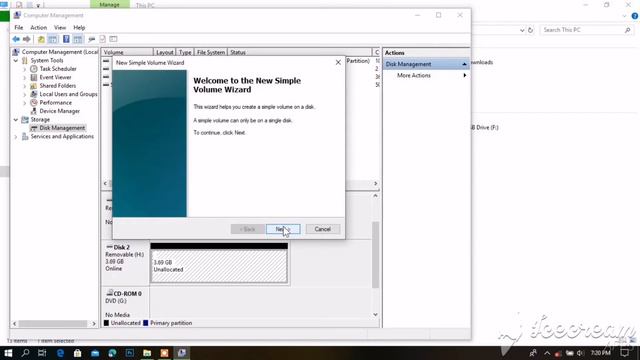The image size is (640, 360).
Task: Click the Event Viewer icon
Action: pos(34,77)
